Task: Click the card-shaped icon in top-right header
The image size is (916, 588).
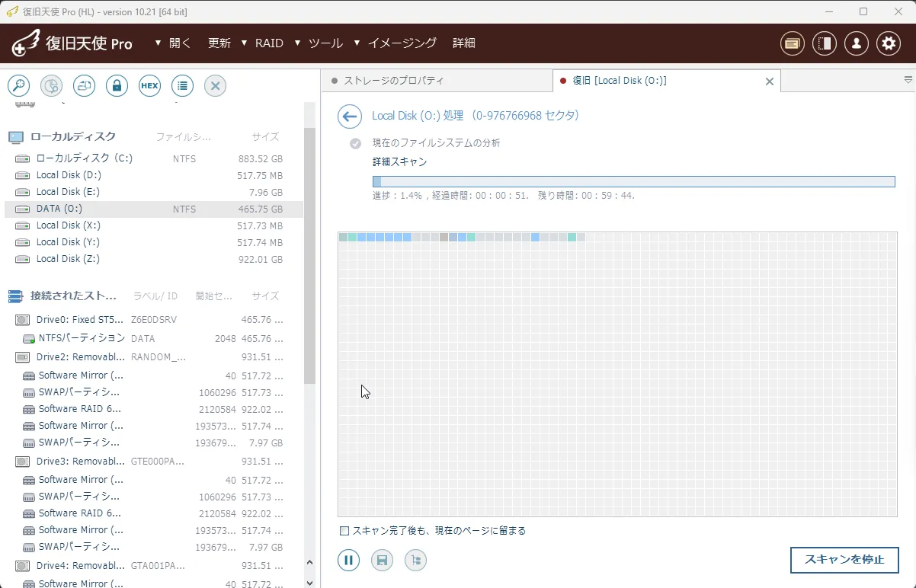Action: [x=793, y=43]
